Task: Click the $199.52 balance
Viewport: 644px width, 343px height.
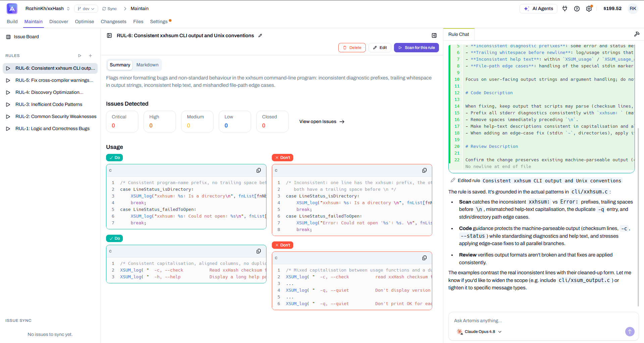Action: point(612,9)
